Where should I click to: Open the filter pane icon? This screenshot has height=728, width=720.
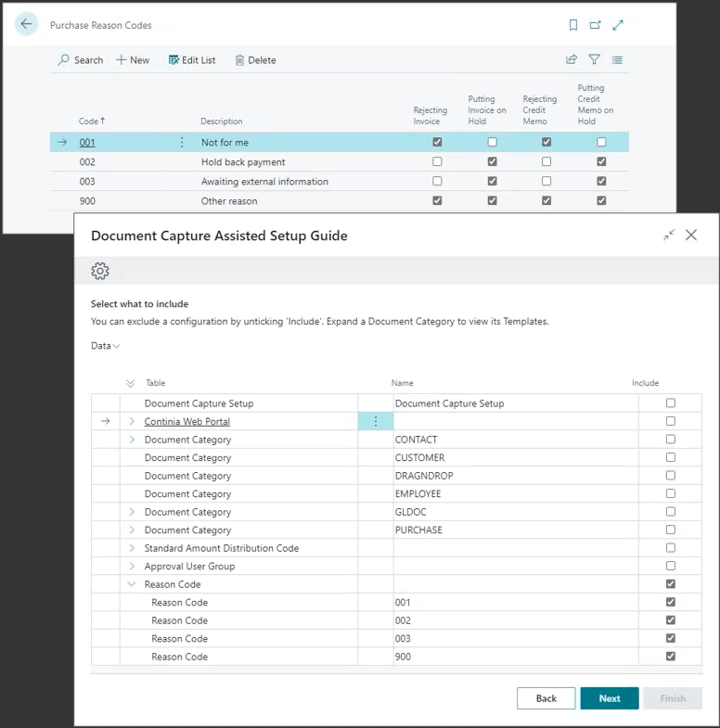594,60
